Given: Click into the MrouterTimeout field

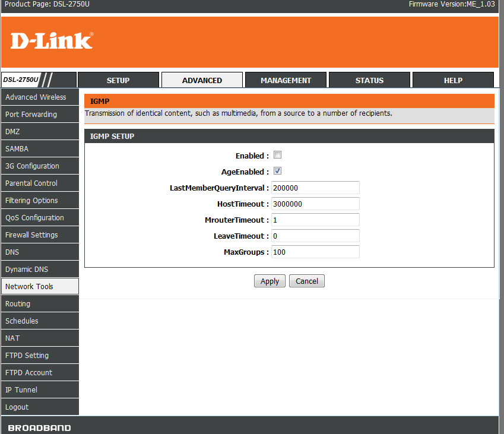Looking at the screenshot, I should click(315, 220).
